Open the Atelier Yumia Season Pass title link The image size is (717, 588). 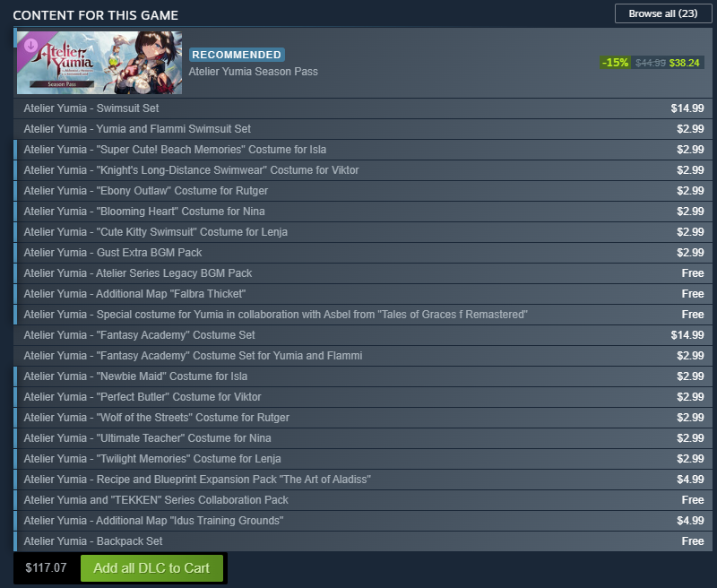pos(253,72)
